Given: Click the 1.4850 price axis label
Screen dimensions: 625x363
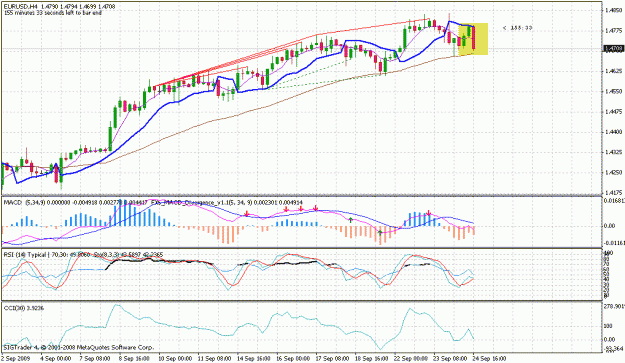Looking at the screenshot, I should pyautogui.click(x=613, y=10).
